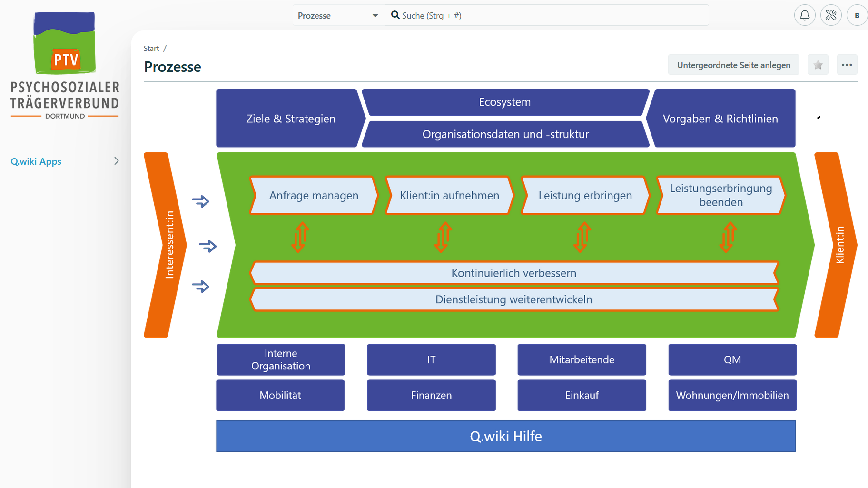Open Einkauf support process
868x488 pixels.
pyautogui.click(x=582, y=395)
